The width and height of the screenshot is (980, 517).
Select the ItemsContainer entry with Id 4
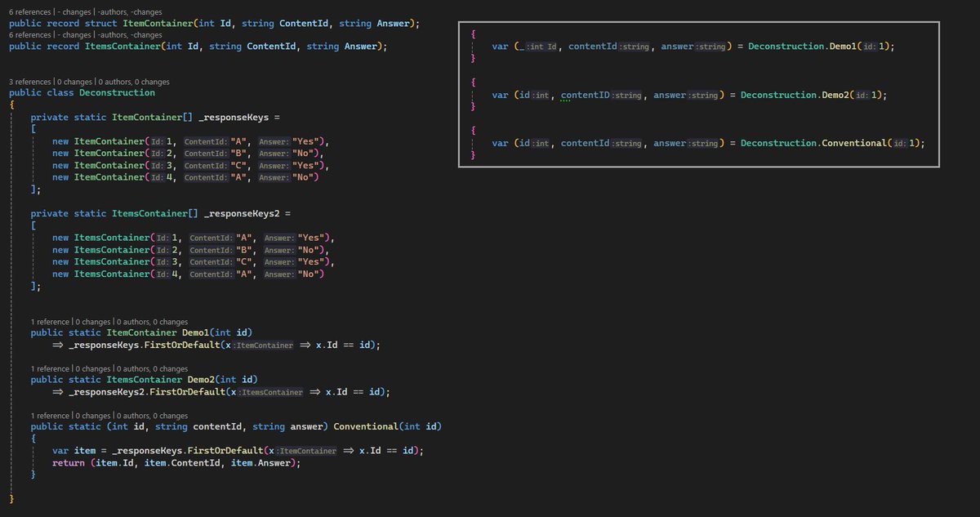tap(188, 274)
